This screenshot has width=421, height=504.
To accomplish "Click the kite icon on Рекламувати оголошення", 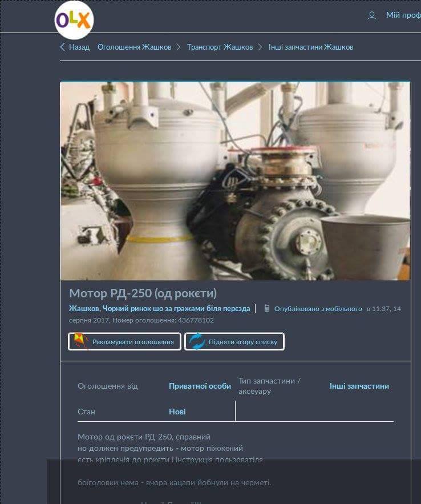I will tap(80, 341).
